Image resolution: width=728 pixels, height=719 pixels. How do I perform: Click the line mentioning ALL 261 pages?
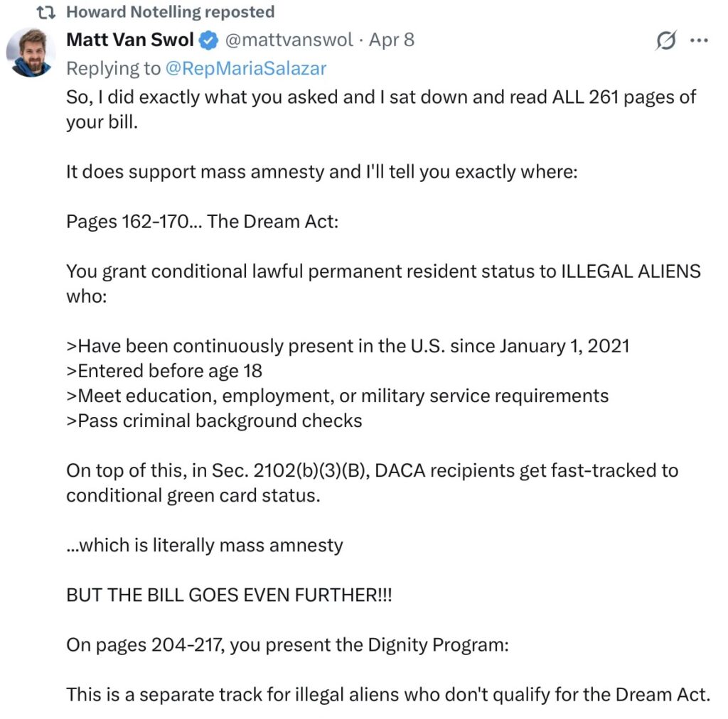[x=381, y=98]
